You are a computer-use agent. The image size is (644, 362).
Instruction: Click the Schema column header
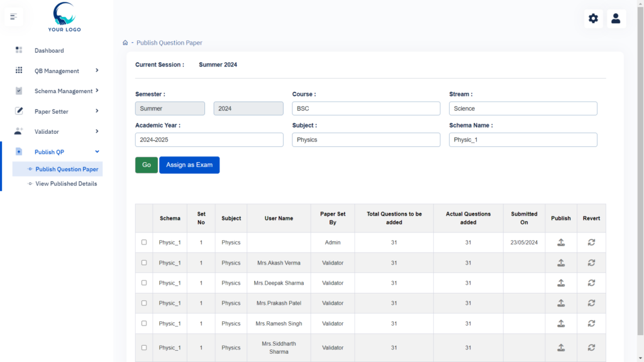[x=170, y=218]
